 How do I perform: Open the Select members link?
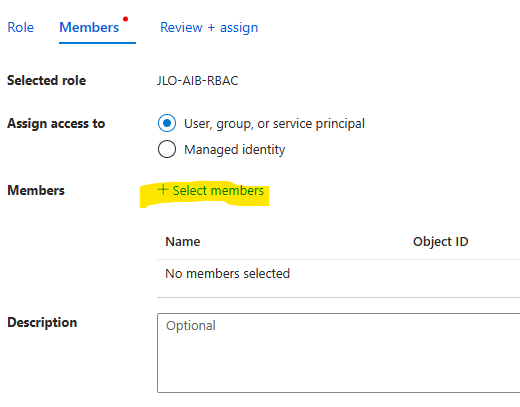click(x=211, y=190)
